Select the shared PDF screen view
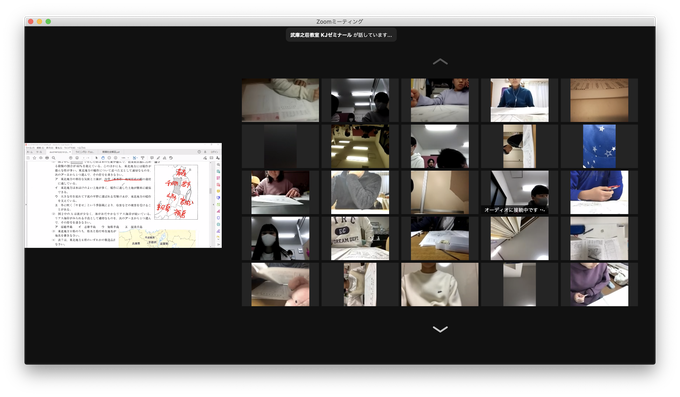 (x=123, y=195)
